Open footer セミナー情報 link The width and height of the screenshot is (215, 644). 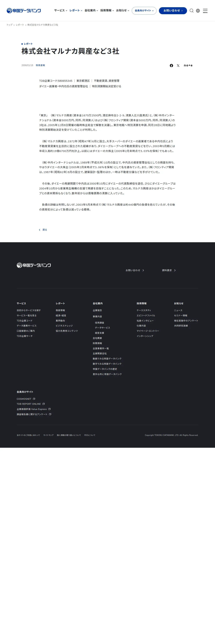[181, 315]
